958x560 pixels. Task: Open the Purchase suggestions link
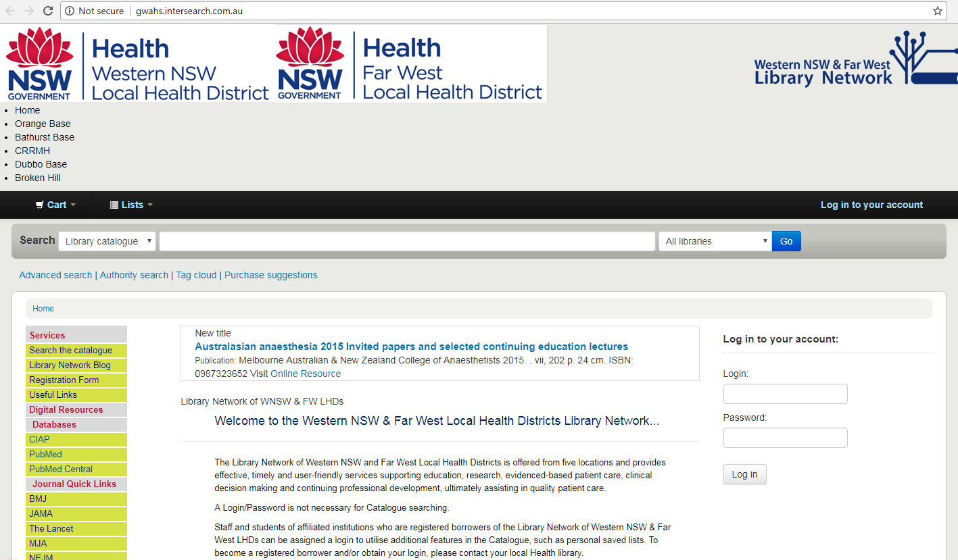pyautogui.click(x=270, y=275)
